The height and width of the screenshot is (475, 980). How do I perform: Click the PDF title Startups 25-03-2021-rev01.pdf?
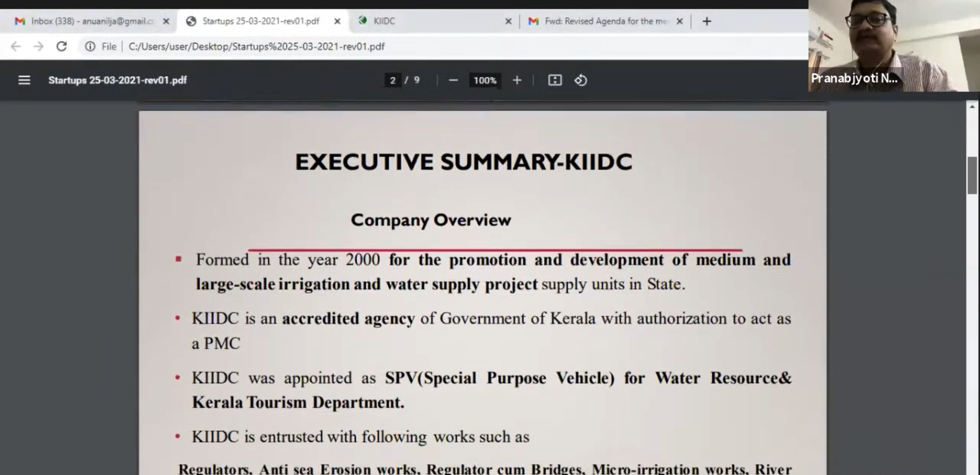click(x=117, y=80)
